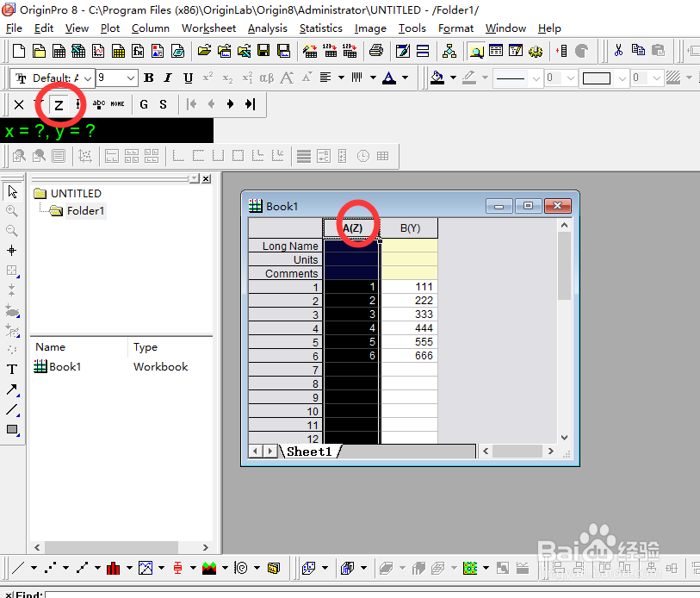The width and height of the screenshot is (700, 598).
Task: Select the Line drawing tool
Action: (x=12, y=409)
